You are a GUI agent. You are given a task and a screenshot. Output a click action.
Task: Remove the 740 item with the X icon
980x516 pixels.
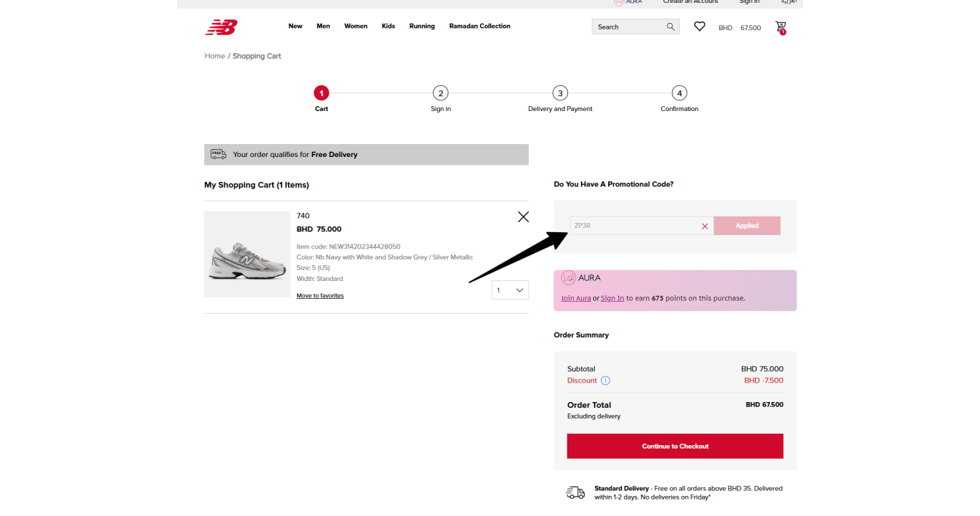coord(523,216)
